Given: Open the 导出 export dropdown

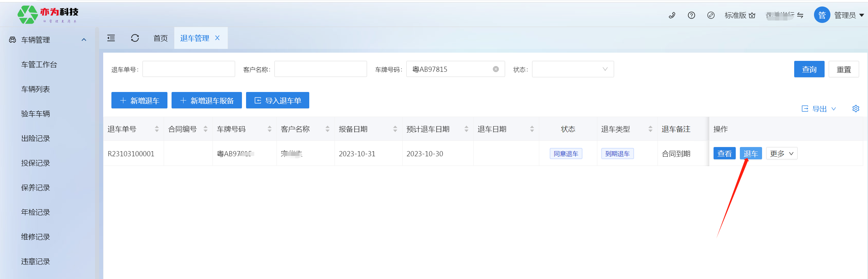Looking at the screenshot, I should click(x=819, y=109).
